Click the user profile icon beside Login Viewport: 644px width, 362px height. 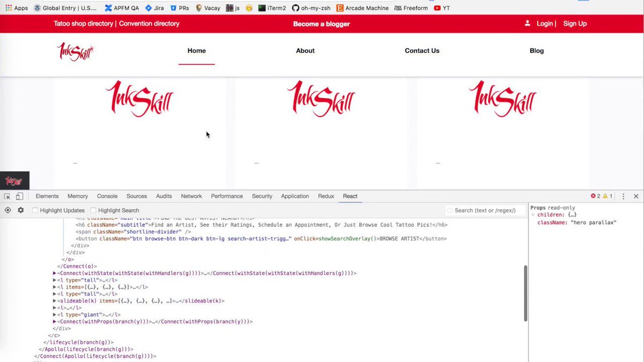click(528, 24)
